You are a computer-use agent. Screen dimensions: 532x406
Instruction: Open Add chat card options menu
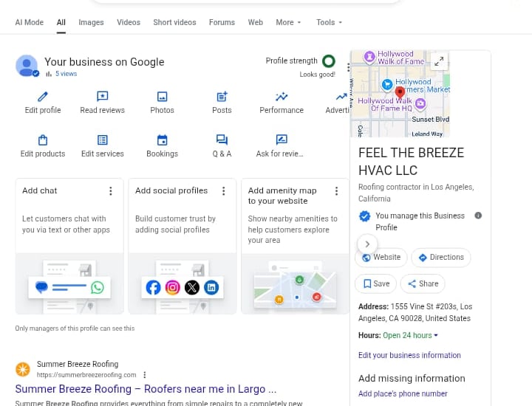click(111, 191)
